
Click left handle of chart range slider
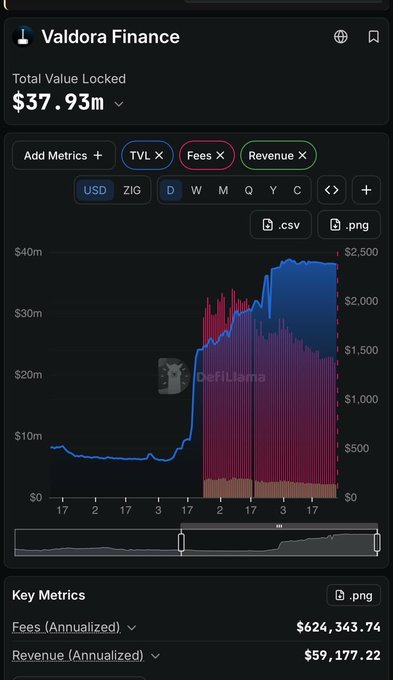pyautogui.click(x=181, y=542)
